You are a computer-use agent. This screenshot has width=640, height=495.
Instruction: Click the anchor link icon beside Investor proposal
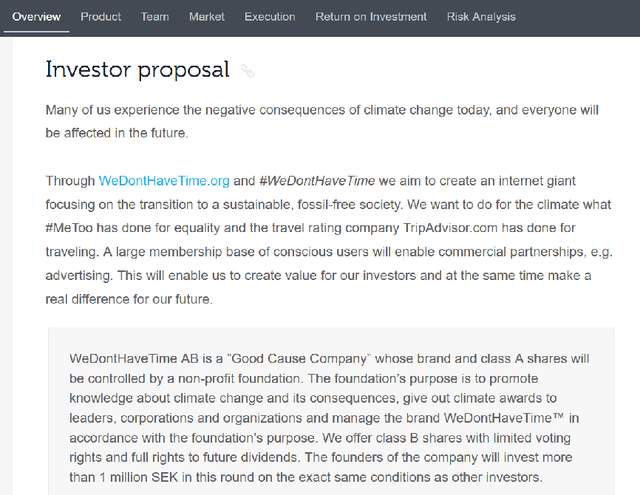[x=247, y=71]
